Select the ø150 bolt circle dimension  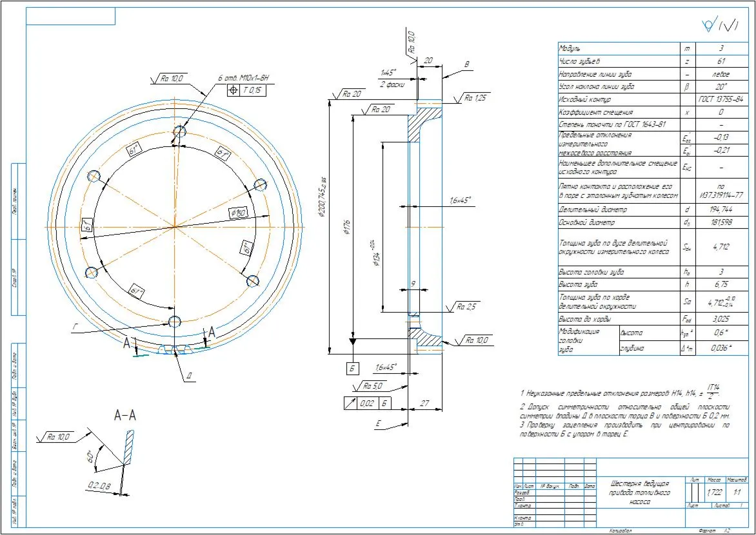(239, 212)
